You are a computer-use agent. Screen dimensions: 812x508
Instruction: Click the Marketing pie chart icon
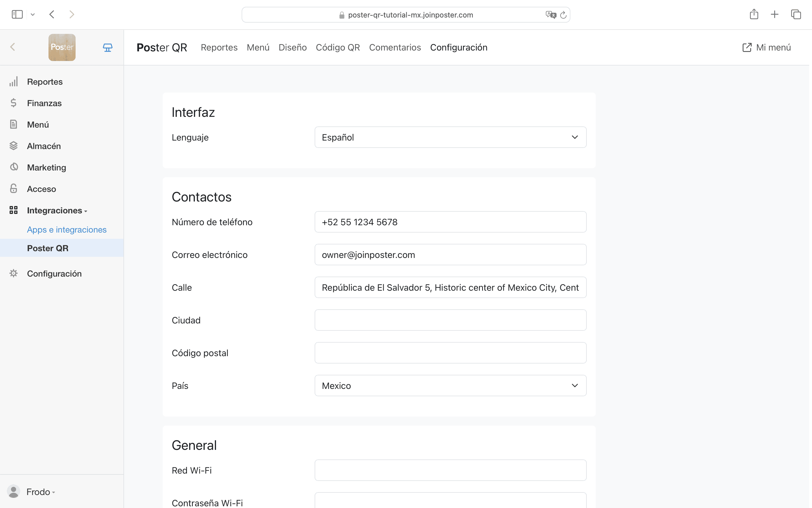[x=14, y=167]
